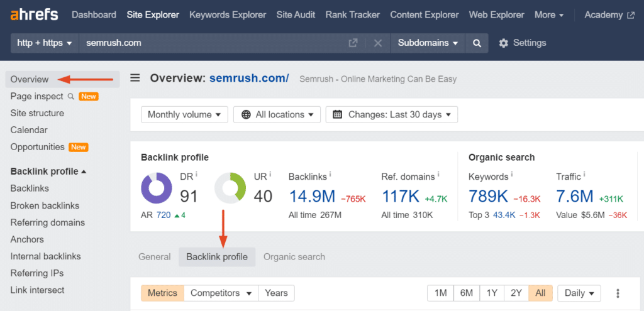Click the ahrefs logo

(34, 15)
